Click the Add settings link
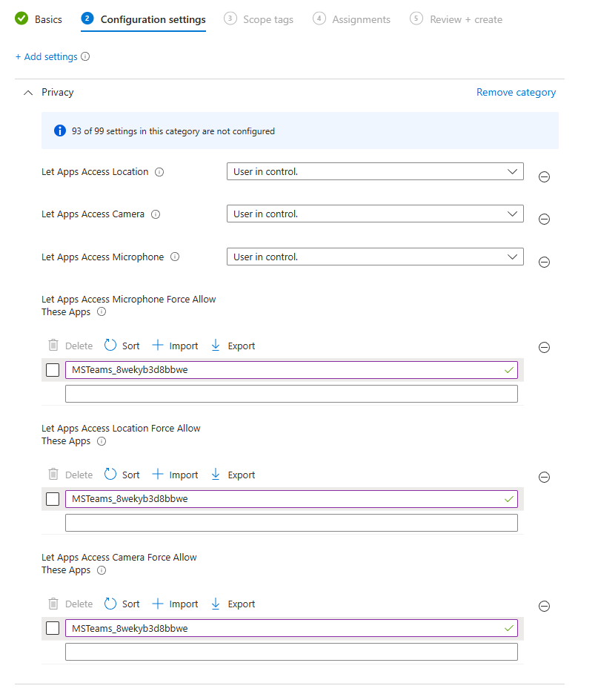 [46, 56]
